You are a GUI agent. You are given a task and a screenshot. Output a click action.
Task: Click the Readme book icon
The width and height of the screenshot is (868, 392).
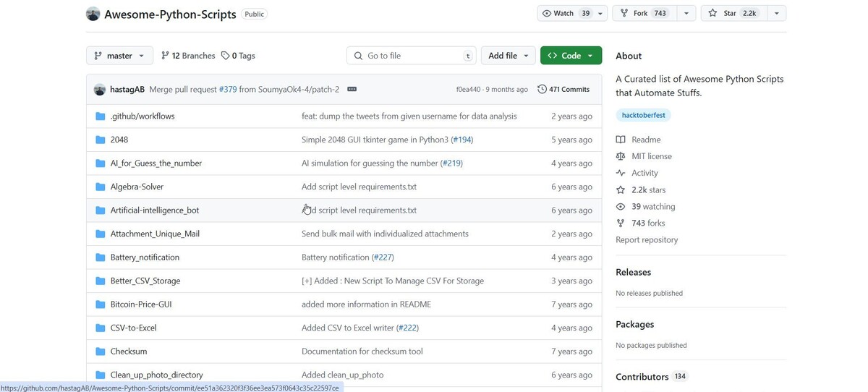point(621,140)
